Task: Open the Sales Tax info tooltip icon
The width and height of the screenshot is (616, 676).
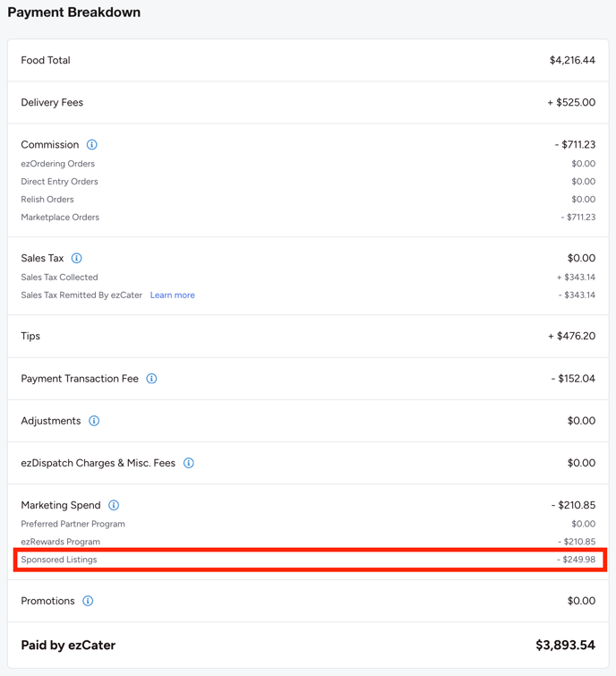Action: pos(77,259)
